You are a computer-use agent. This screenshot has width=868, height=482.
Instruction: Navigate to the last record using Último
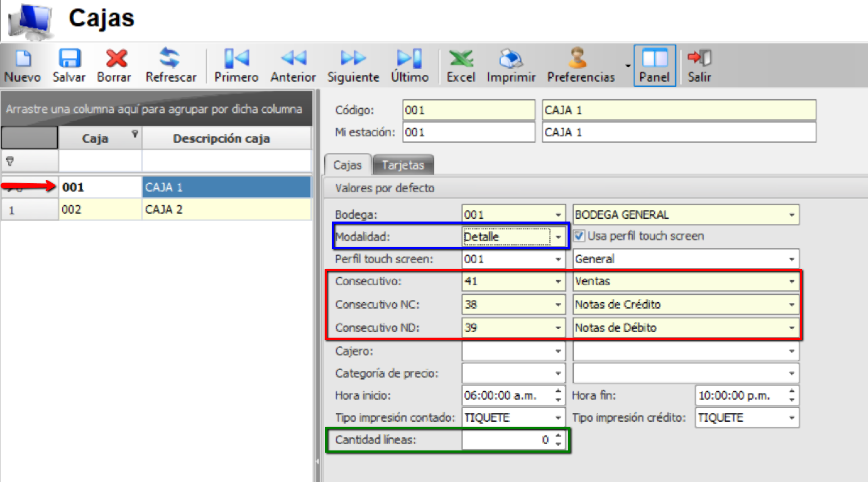pyautogui.click(x=409, y=64)
